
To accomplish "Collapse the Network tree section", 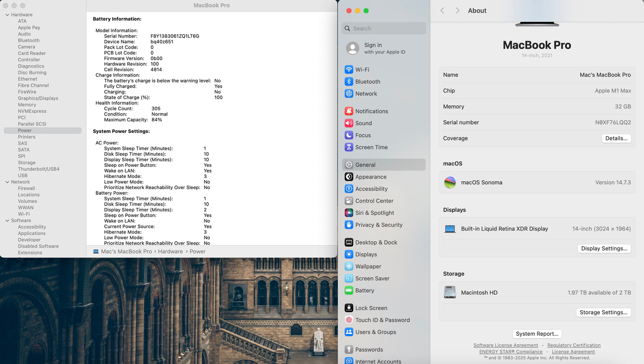I will 7,182.
